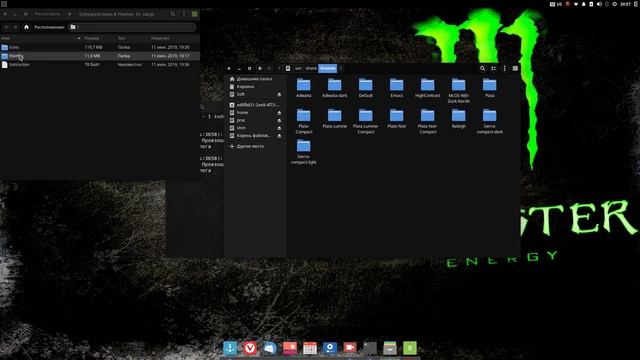Click the grid icon at themes toolbar's far right
Viewport: 640px width, 360px height.
point(515,69)
